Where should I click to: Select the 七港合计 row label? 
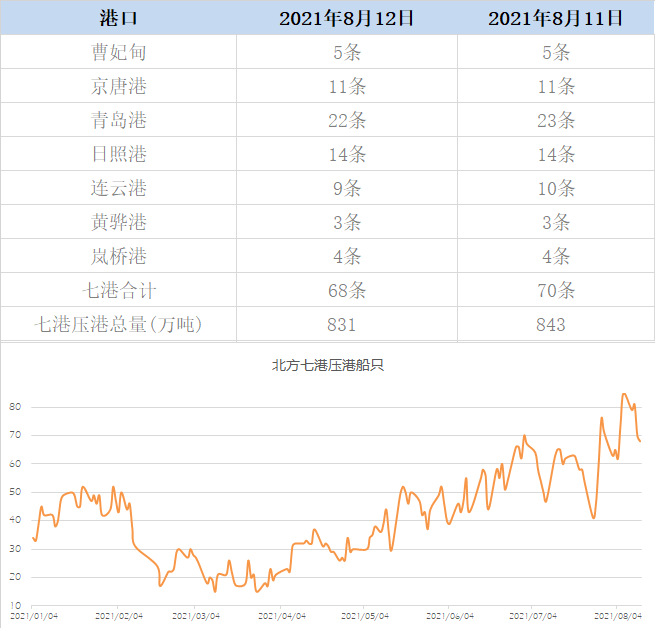pos(119,290)
